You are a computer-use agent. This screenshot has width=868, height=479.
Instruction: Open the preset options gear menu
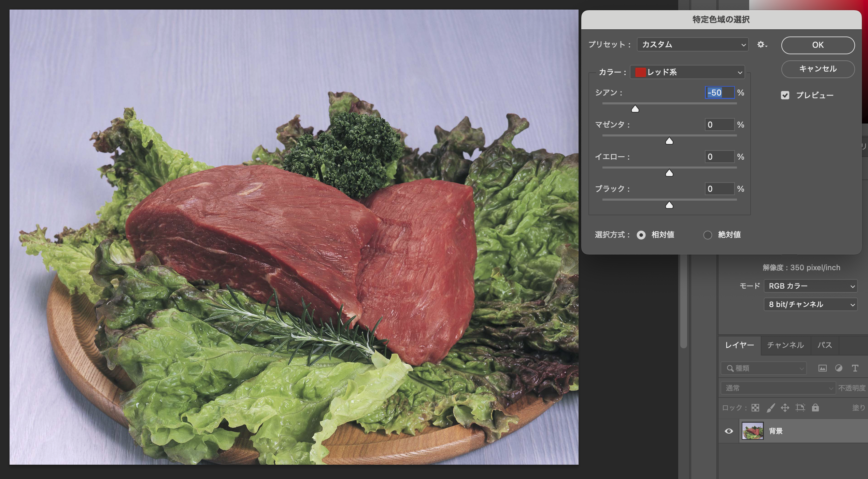(x=762, y=45)
